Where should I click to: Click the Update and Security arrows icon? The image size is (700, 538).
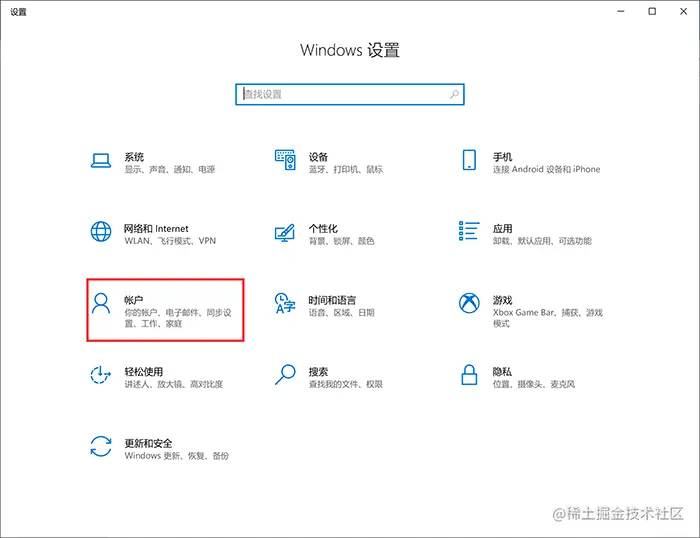point(101,446)
